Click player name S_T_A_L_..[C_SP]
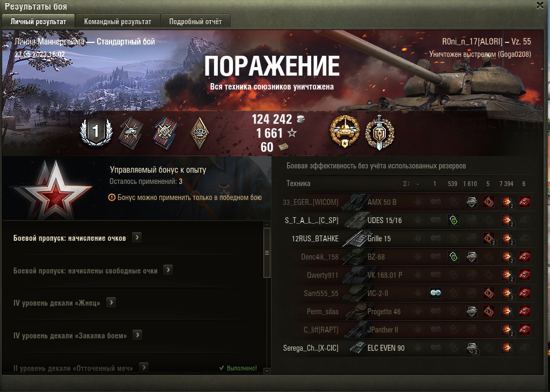550x392 pixels. pyautogui.click(x=311, y=220)
